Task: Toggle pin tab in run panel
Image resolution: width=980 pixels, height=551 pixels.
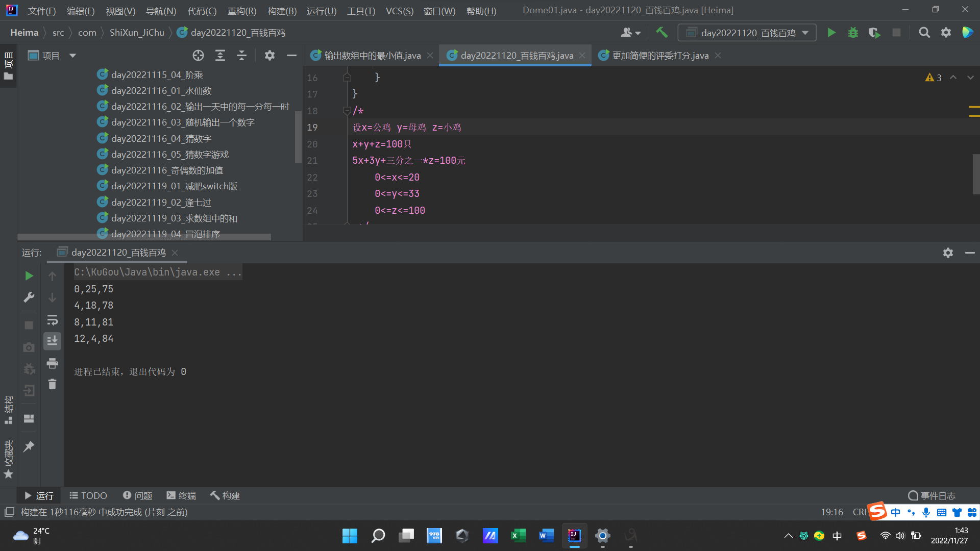Action: pos(29,446)
